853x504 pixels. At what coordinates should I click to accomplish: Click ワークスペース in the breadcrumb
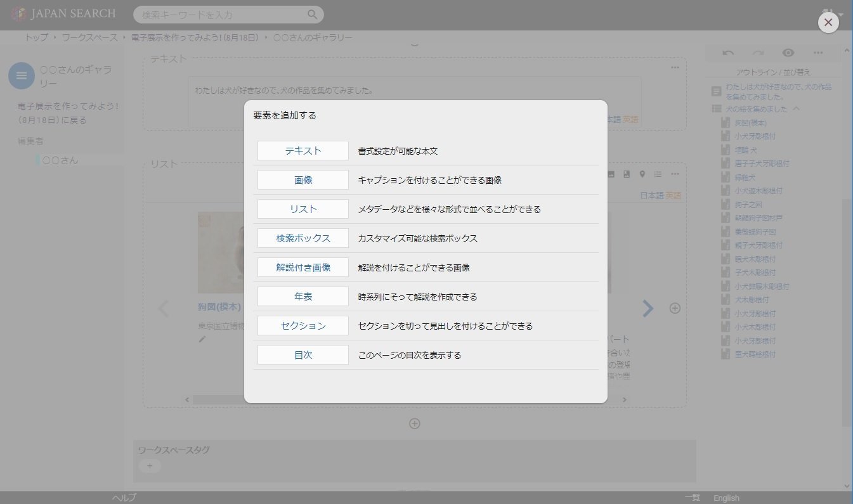click(89, 38)
